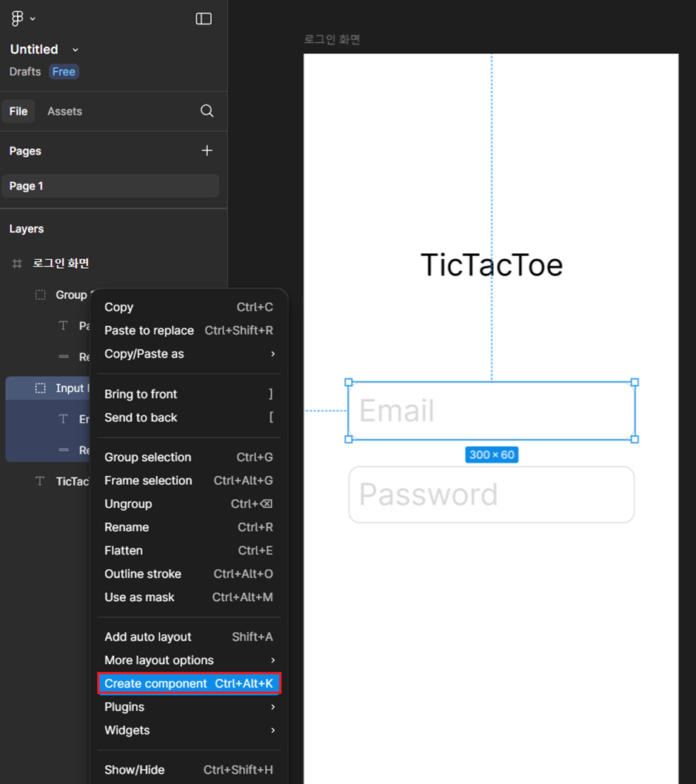This screenshot has width=696, height=784.
Task: Choose Send to back
Action: coord(189,418)
